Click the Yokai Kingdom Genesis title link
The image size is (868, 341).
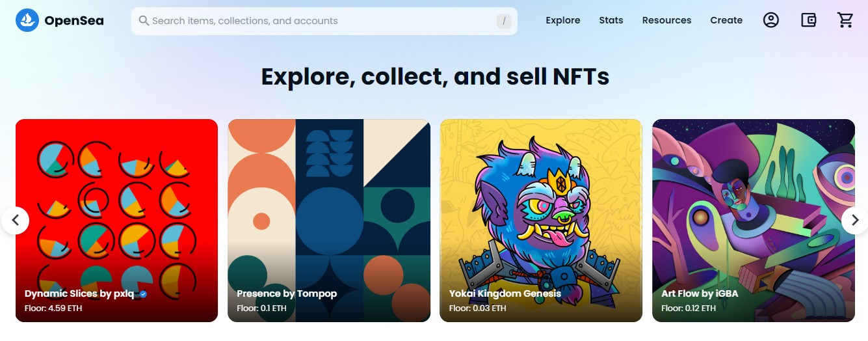pyautogui.click(x=505, y=293)
